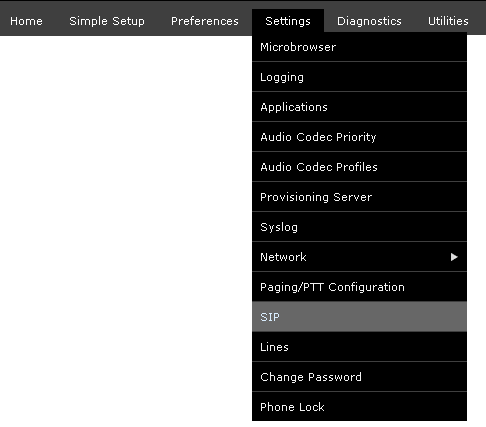Choose Change Password
The height and width of the screenshot is (427, 486).
click(x=359, y=377)
